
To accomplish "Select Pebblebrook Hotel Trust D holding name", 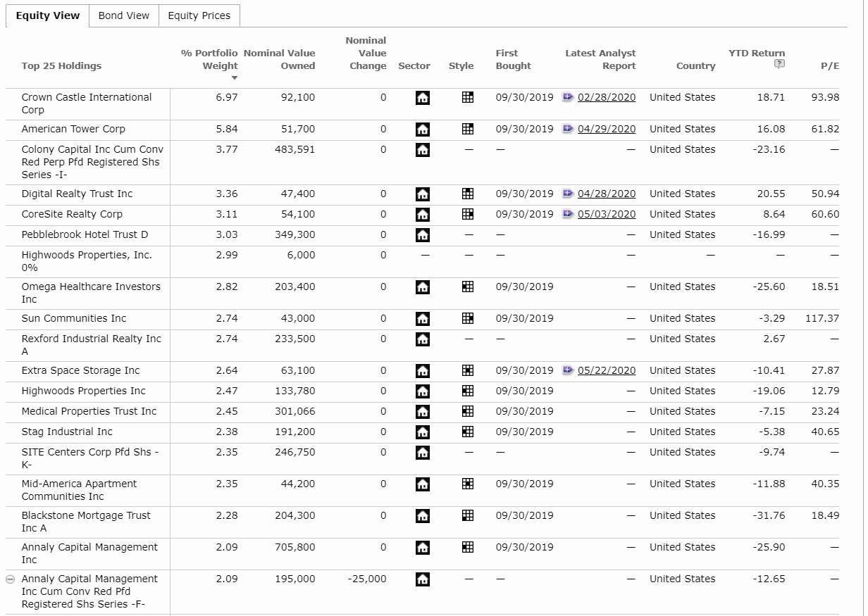I will (85, 234).
